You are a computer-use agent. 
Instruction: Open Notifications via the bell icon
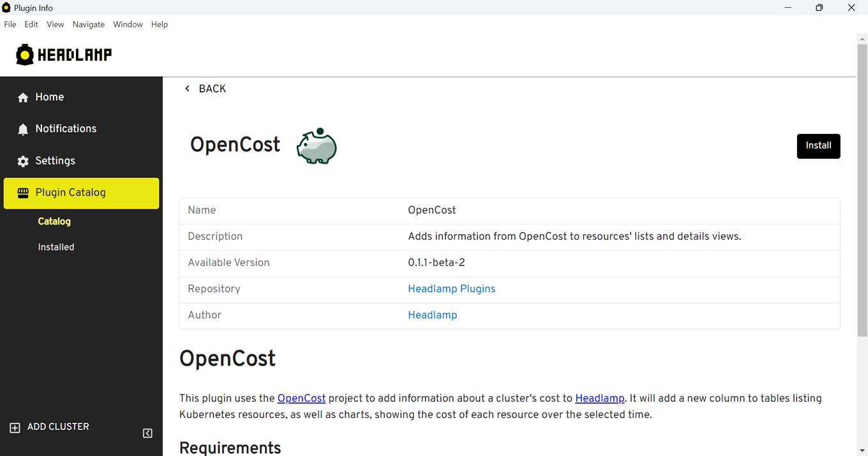click(23, 128)
